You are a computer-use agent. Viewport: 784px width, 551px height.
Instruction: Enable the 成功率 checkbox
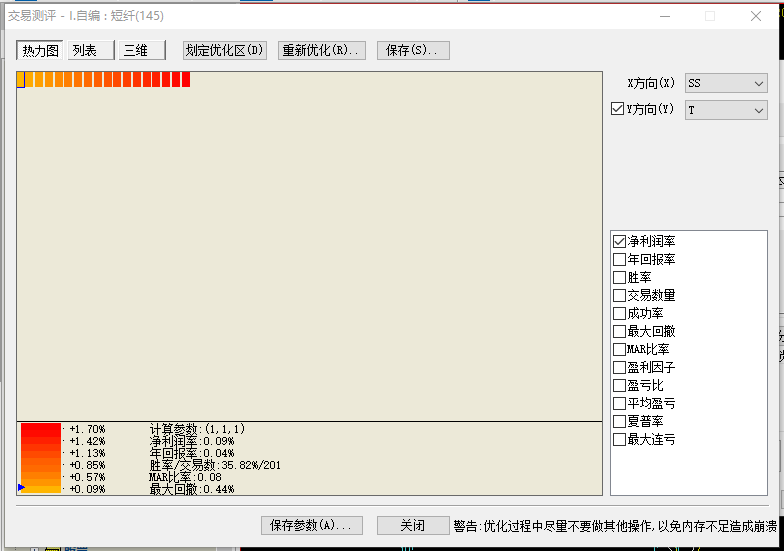620,314
